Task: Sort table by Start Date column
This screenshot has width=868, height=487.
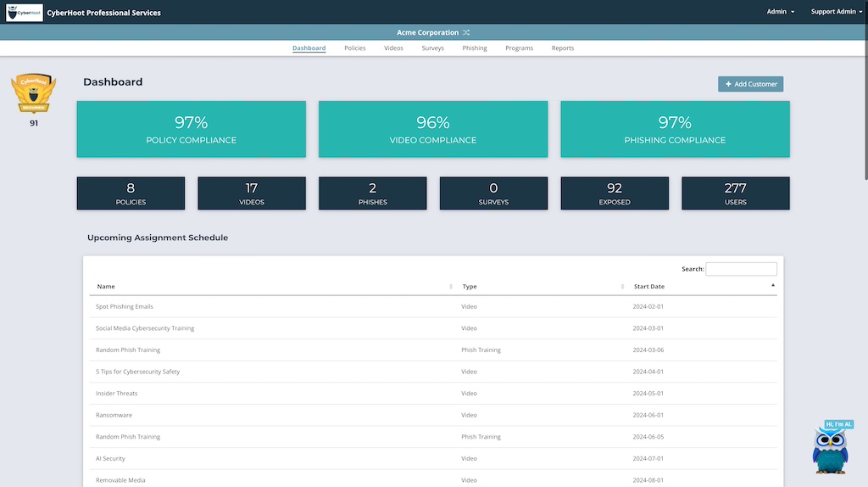Action: pos(703,287)
